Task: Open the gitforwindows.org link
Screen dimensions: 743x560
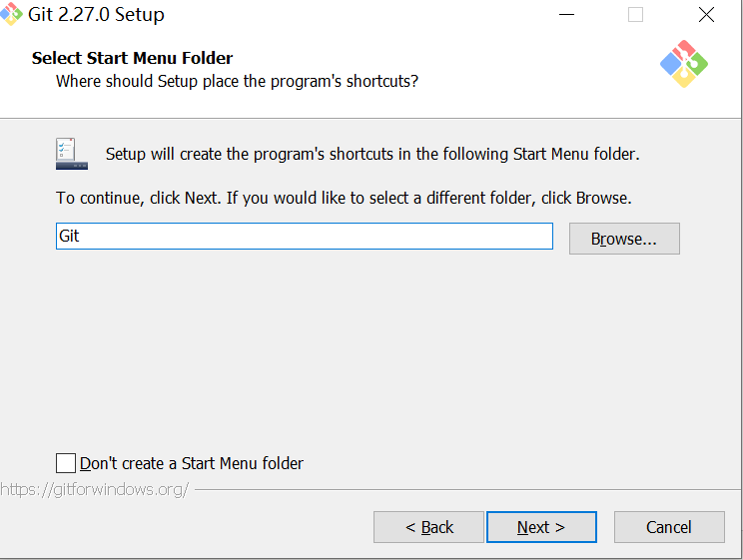Action: point(94,490)
